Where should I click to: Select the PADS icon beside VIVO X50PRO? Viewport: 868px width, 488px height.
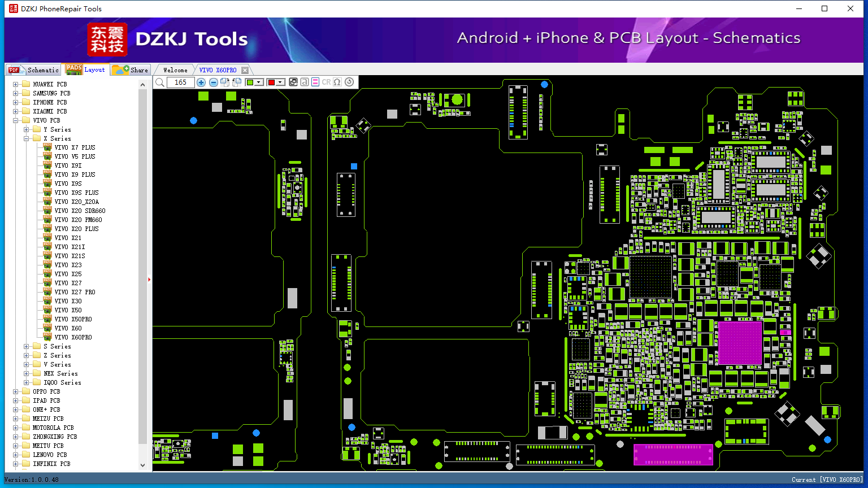[47, 319]
